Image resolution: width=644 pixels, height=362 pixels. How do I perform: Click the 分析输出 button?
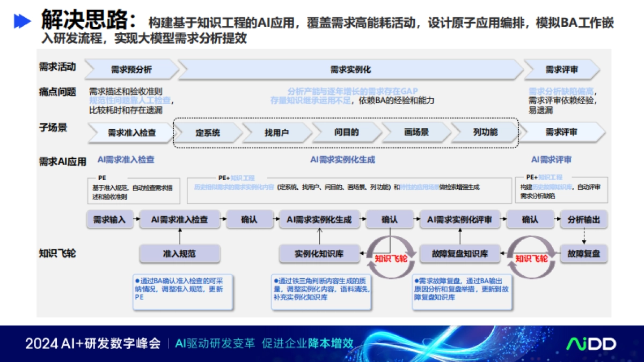[583, 219]
